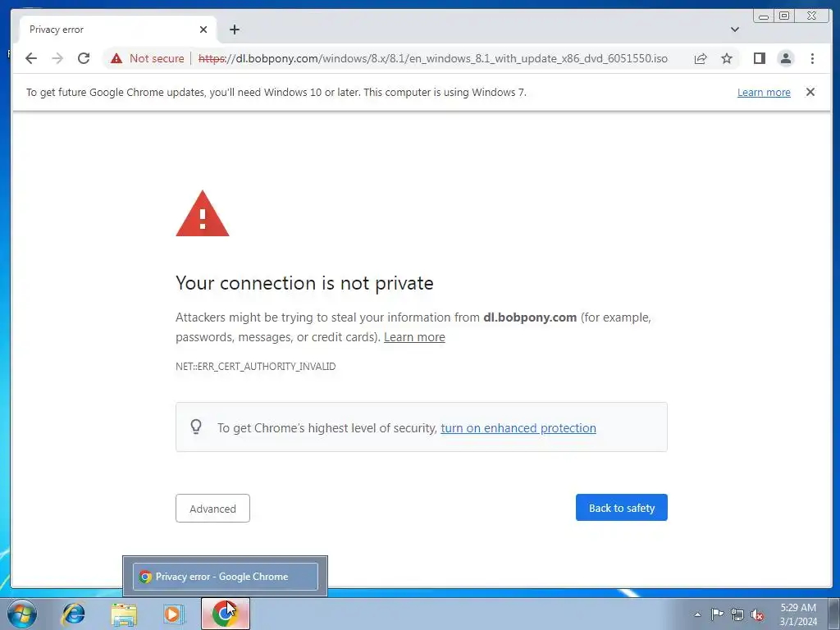
Task: Click turn on enhanced protection link
Action: (x=518, y=428)
